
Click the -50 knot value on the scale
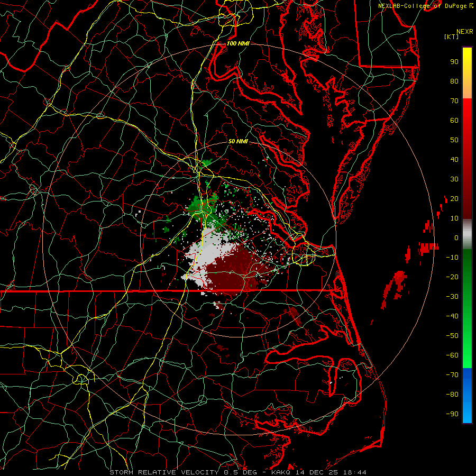452,336
